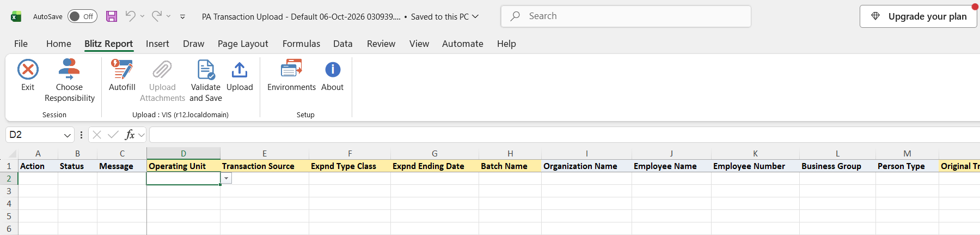This screenshot has width=980, height=235.
Task: Click the Undo arrow
Action: pos(130,16)
